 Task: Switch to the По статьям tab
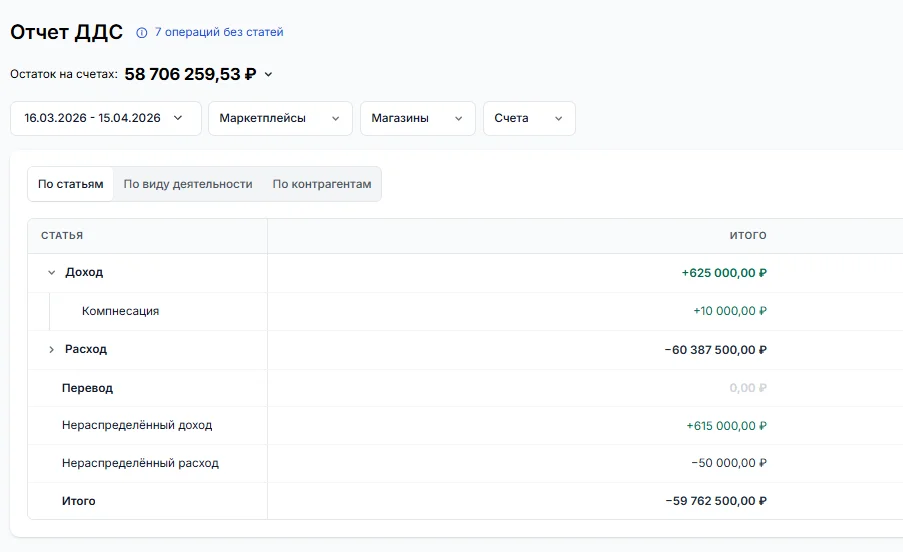coord(71,184)
